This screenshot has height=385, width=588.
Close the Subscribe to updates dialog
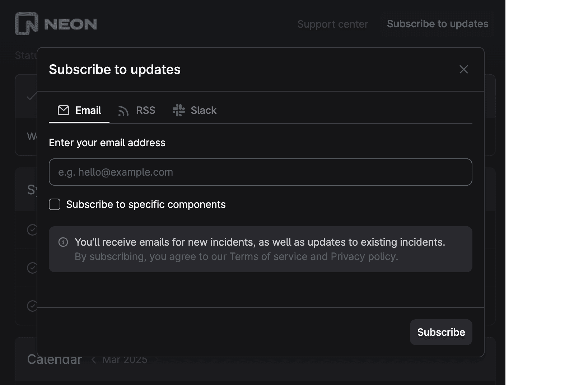point(463,69)
